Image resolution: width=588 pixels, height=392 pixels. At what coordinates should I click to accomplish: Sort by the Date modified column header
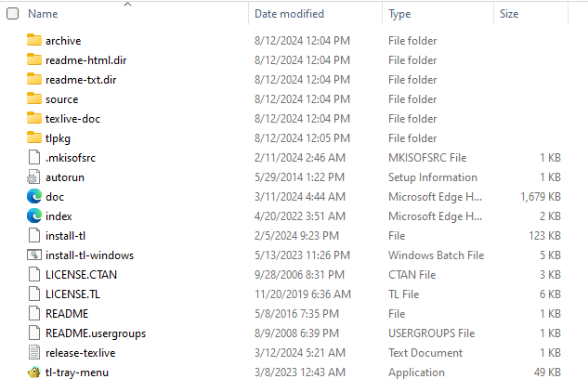tap(289, 14)
